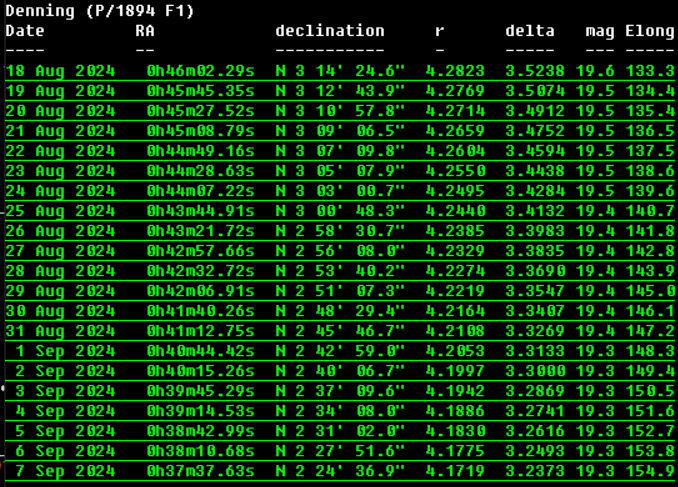Click delta value 3.3000
This screenshot has width=678, height=487.
535,370
